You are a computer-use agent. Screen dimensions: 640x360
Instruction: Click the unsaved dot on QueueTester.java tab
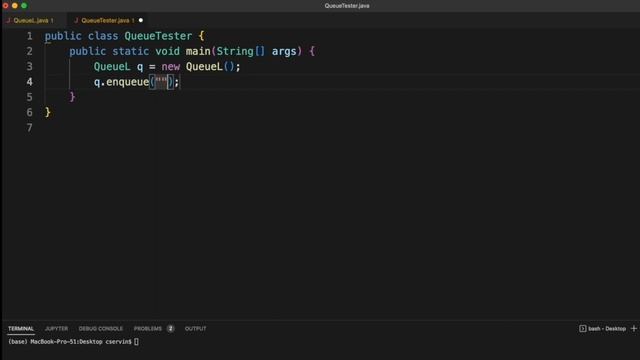(x=141, y=20)
